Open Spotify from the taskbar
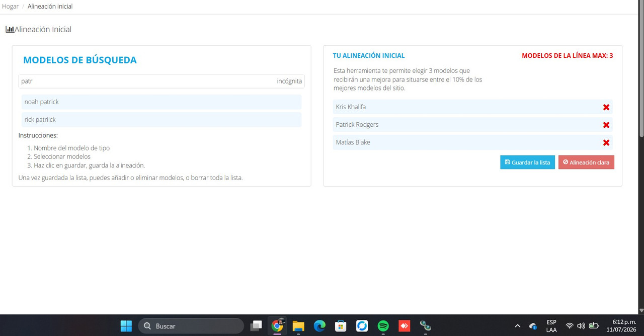The image size is (644, 336). 383,326
